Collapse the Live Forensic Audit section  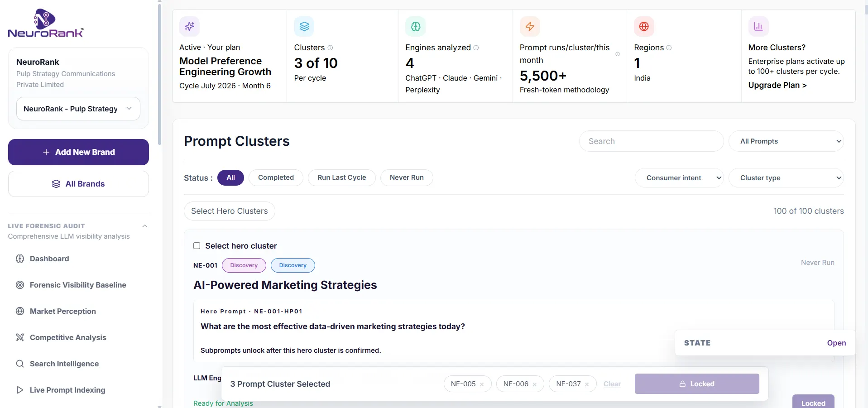pos(145,226)
